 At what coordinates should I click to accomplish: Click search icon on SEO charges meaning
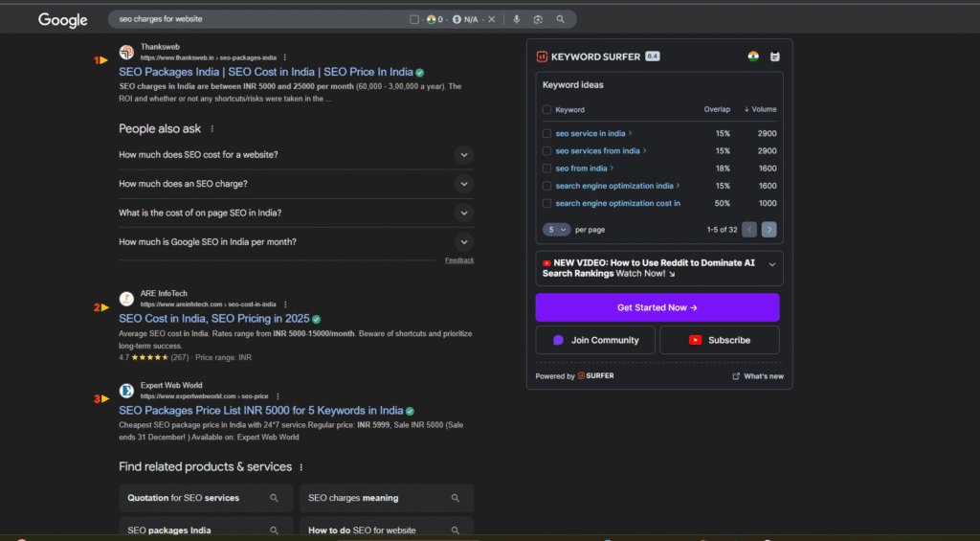point(455,498)
